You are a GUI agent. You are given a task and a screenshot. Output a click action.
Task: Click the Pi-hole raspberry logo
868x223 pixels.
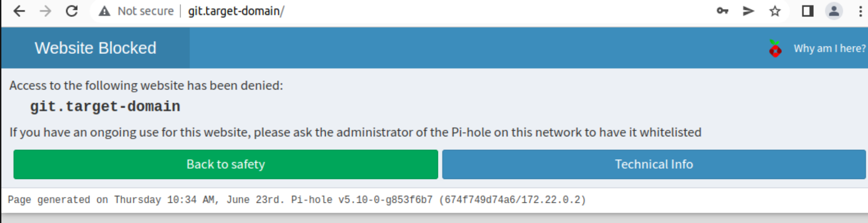pyautogui.click(x=775, y=48)
